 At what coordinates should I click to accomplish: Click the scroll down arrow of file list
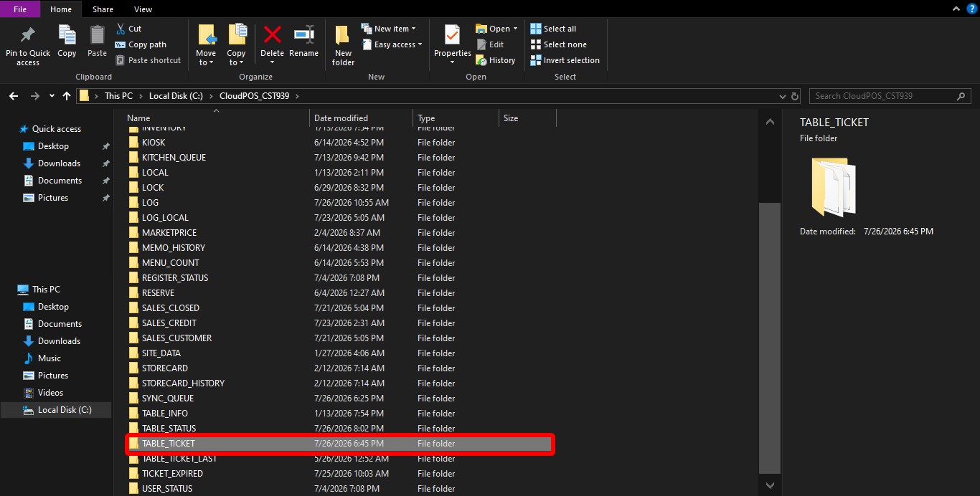(x=770, y=485)
